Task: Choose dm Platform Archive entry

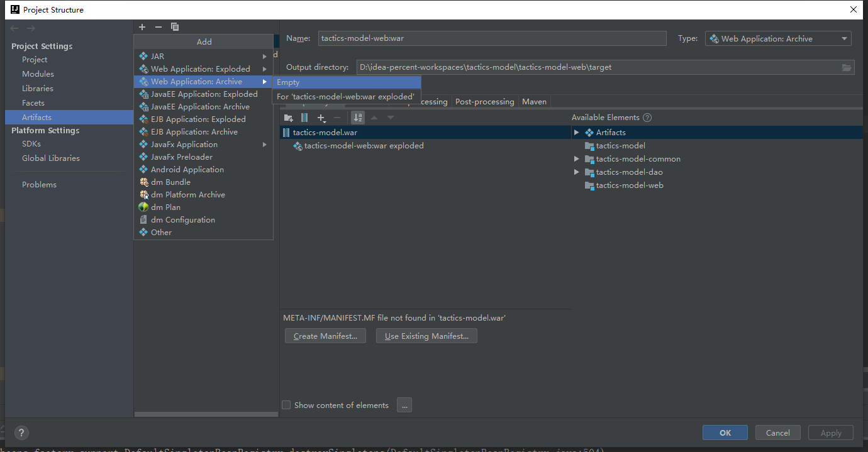Action: pos(204,194)
